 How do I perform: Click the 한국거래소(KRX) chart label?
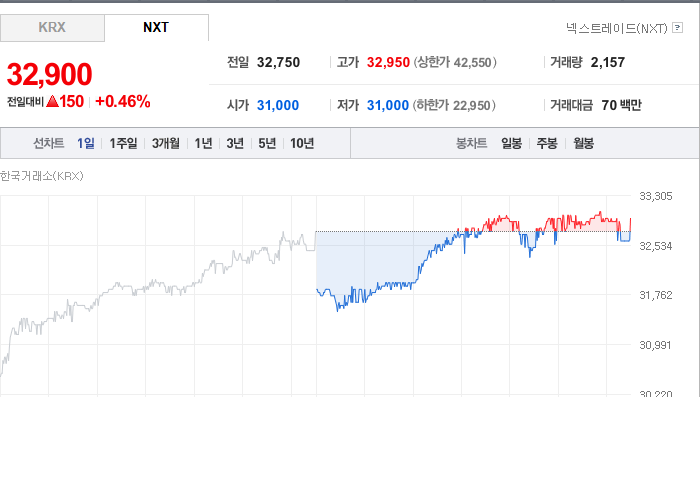[x=42, y=176]
